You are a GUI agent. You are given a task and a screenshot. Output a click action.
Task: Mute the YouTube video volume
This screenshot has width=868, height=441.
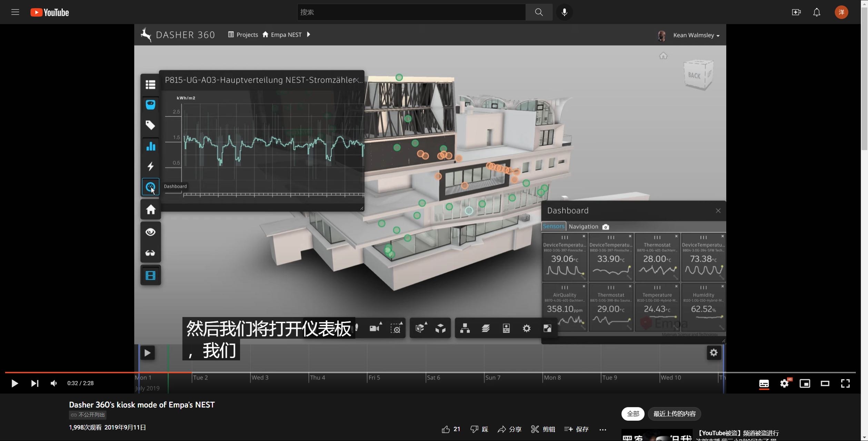(x=54, y=383)
